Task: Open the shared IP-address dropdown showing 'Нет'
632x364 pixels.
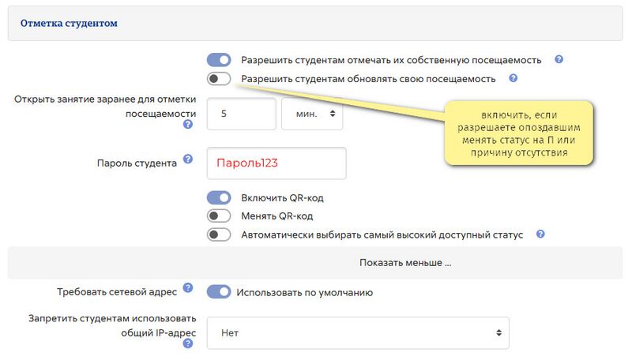Action: tap(358, 333)
